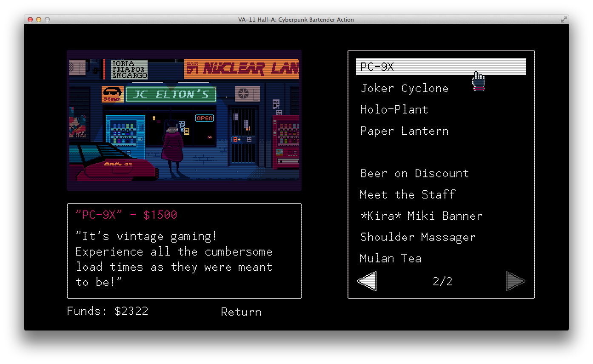Click the 2/2 page indicator

click(442, 281)
